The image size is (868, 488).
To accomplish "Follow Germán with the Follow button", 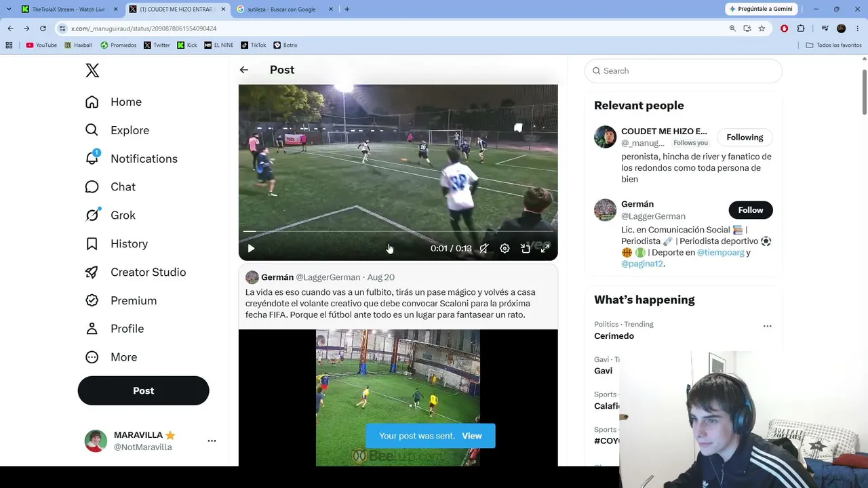I will pos(751,210).
